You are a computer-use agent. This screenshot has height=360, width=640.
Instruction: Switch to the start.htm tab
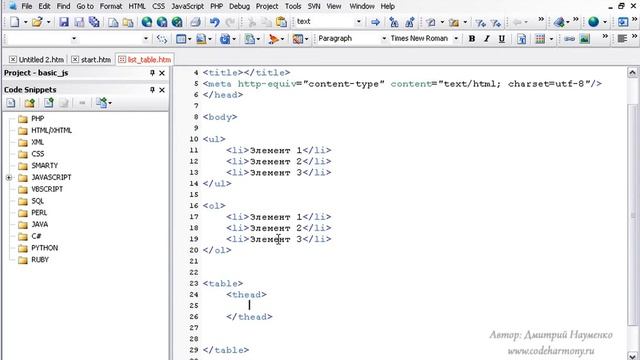[96, 60]
